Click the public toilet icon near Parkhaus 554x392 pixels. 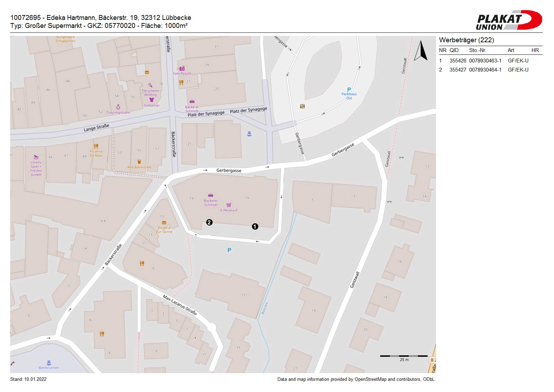click(302, 106)
